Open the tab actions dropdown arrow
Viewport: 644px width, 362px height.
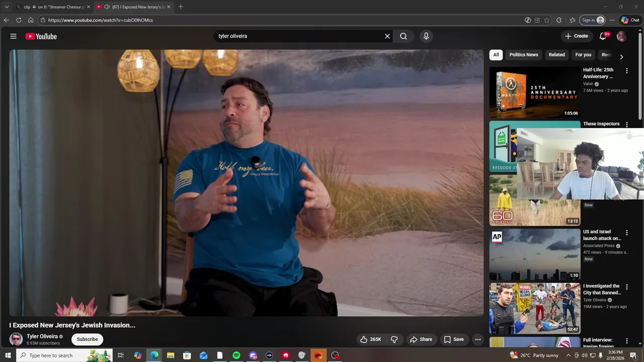click(7, 7)
